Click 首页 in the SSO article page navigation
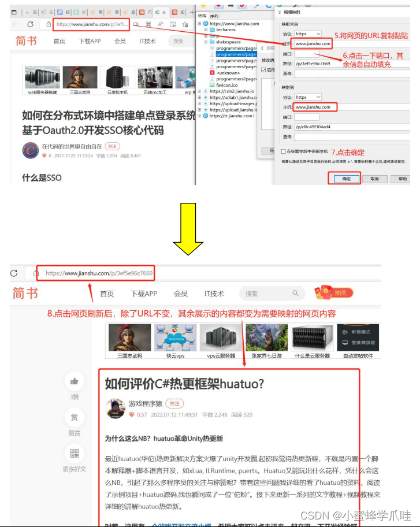This screenshot has height=527, width=420. click(59, 41)
